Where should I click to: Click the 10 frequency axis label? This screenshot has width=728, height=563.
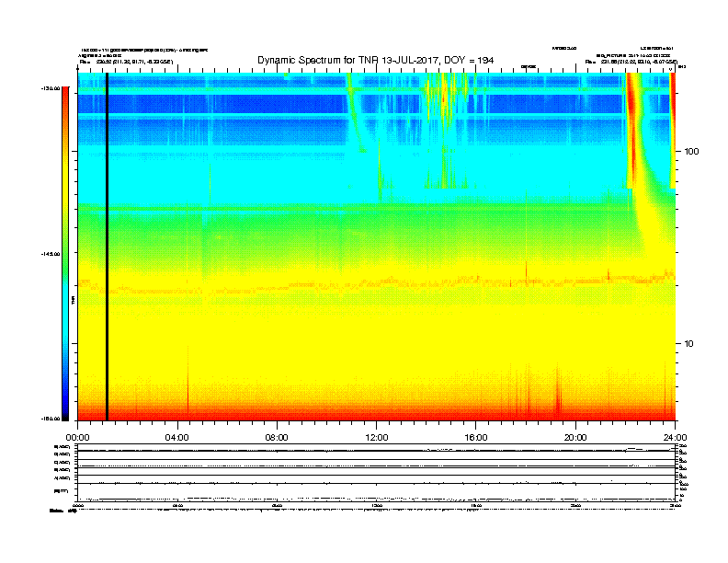pos(689,344)
